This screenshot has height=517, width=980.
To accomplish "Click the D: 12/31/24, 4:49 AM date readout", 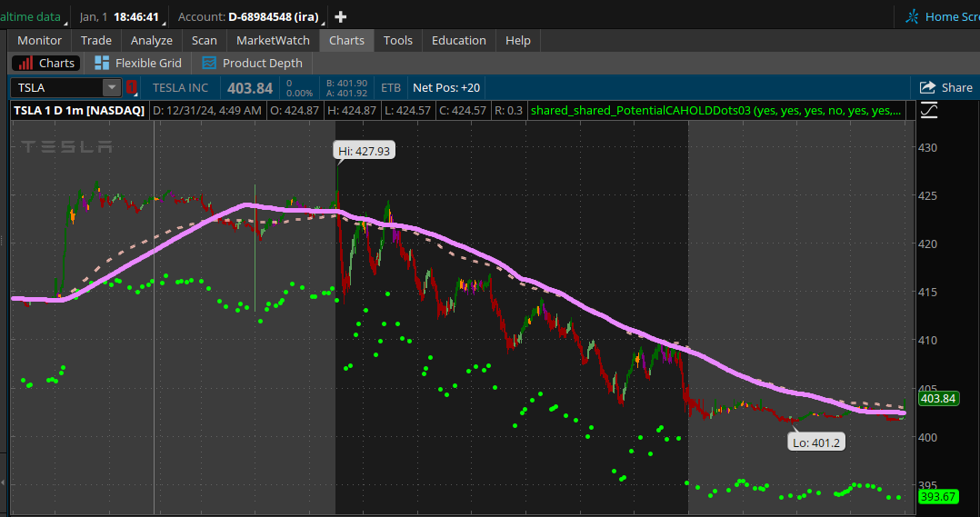I will [207, 111].
